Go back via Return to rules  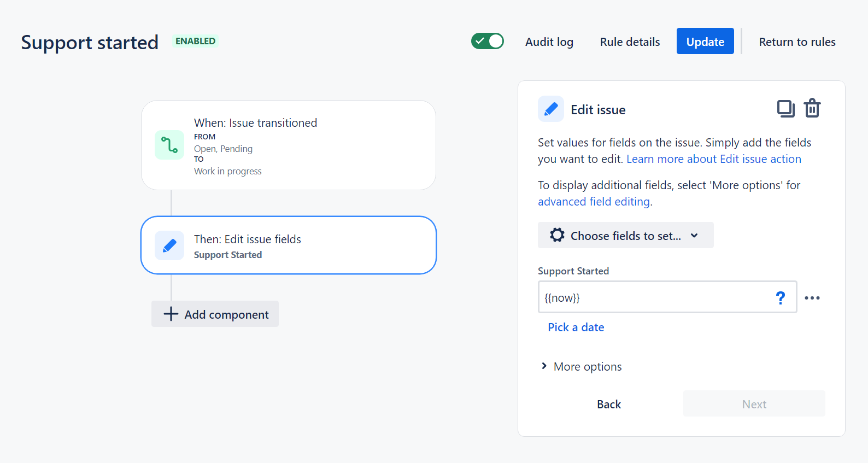coord(797,42)
